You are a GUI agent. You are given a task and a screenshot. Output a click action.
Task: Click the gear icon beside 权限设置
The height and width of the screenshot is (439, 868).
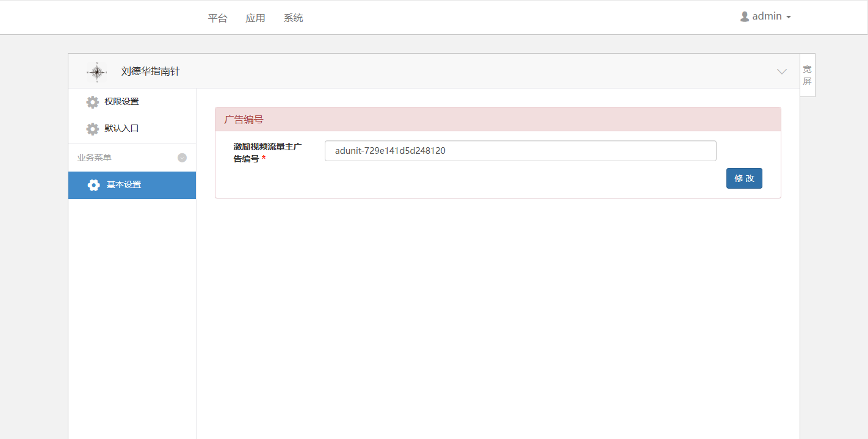tap(92, 102)
